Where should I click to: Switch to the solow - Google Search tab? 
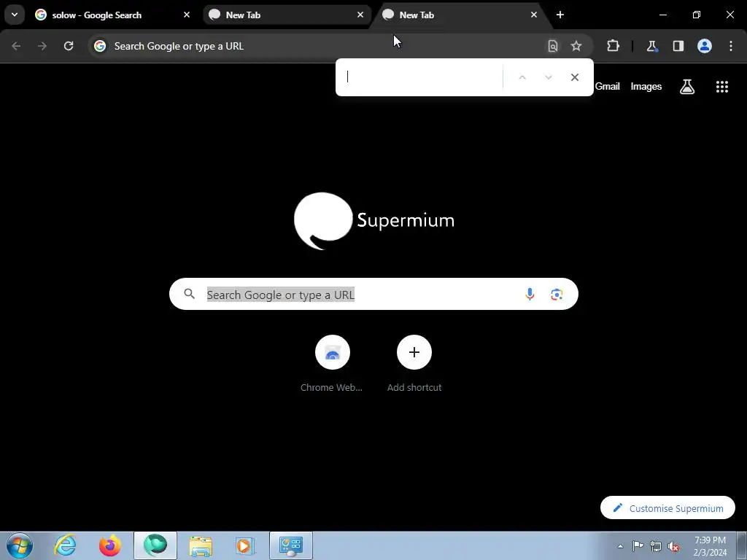(x=113, y=15)
